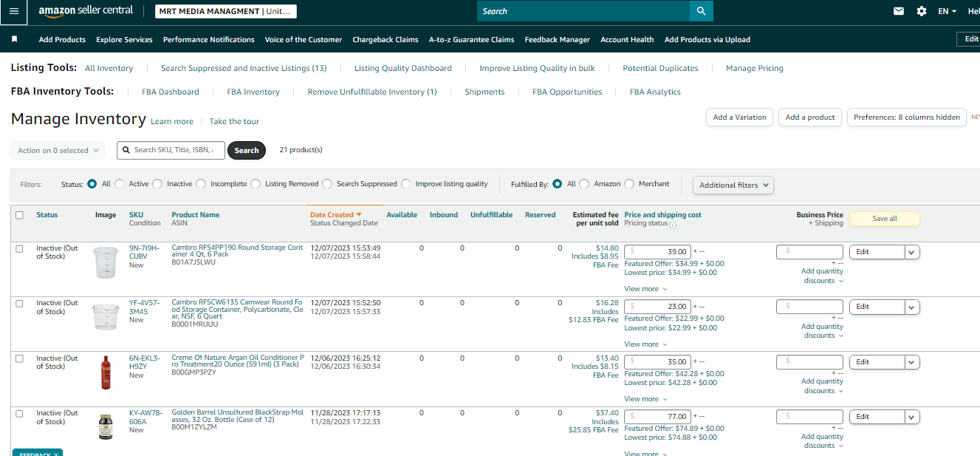Expand Add quantity discounts for Cambro RFS4PP190

(x=822, y=276)
